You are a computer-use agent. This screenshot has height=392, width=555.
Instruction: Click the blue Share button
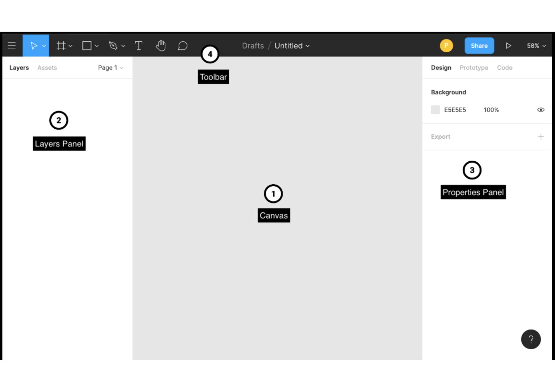[479, 45]
